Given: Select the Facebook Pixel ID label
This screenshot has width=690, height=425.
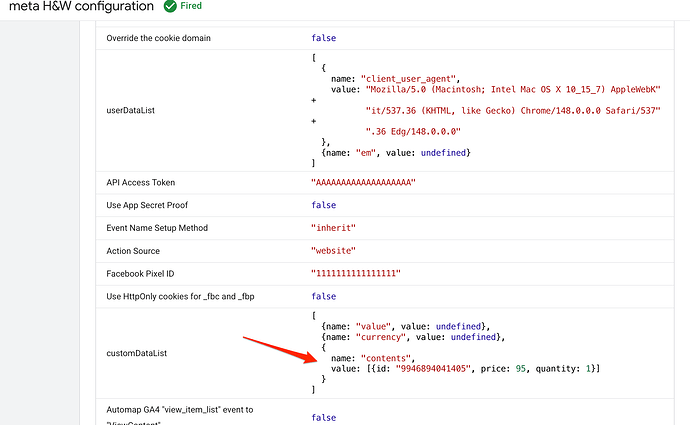Looking at the screenshot, I should point(140,274).
